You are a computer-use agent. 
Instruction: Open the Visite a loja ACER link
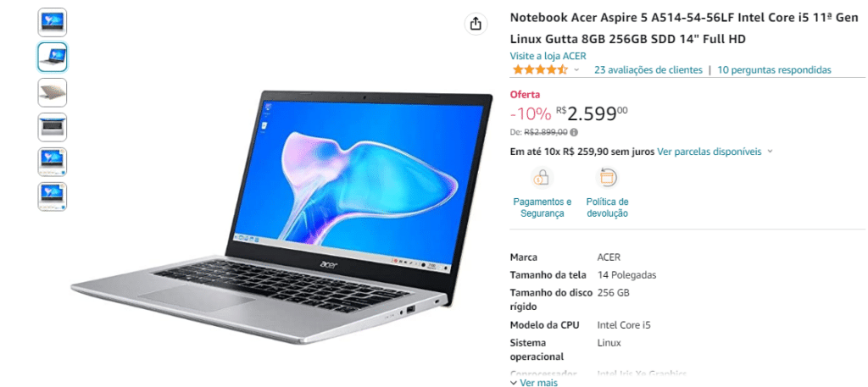pos(548,56)
